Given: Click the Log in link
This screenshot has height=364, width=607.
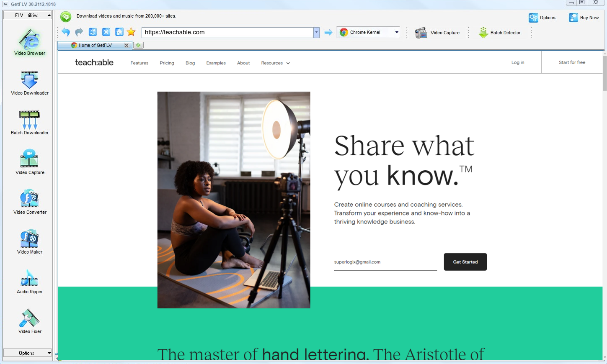Looking at the screenshot, I should (518, 62).
